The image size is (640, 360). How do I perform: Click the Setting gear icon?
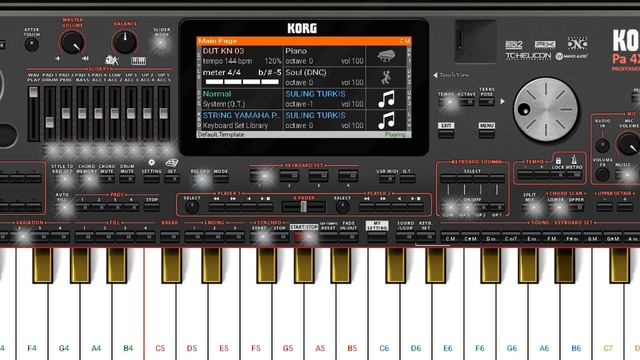151,162
